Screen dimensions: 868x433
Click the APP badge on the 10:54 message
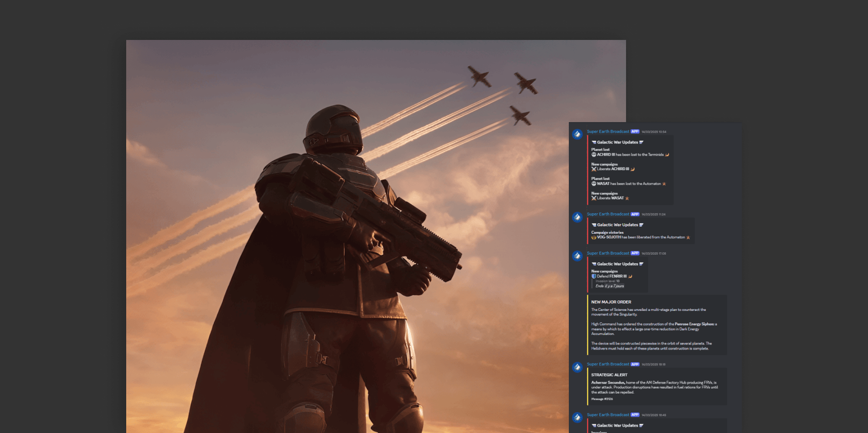click(635, 132)
